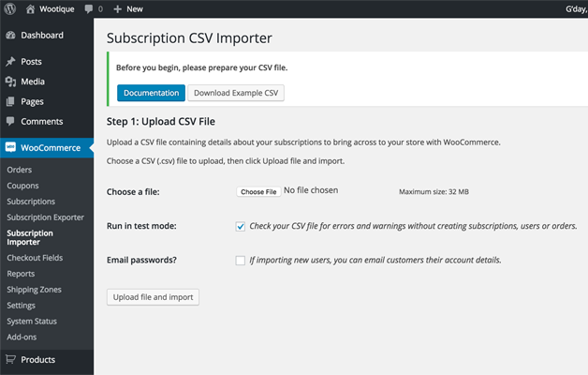Screen dimensions: 588x375
Task: Click Download Example CSV button
Action: point(236,93)
